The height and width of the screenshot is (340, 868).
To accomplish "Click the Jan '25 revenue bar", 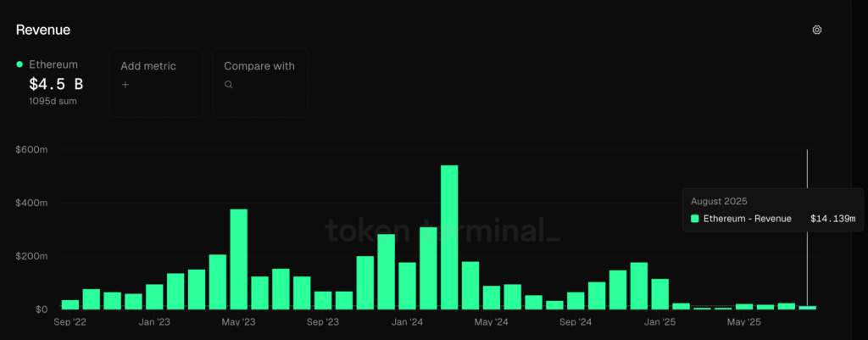I will point(659,294).
